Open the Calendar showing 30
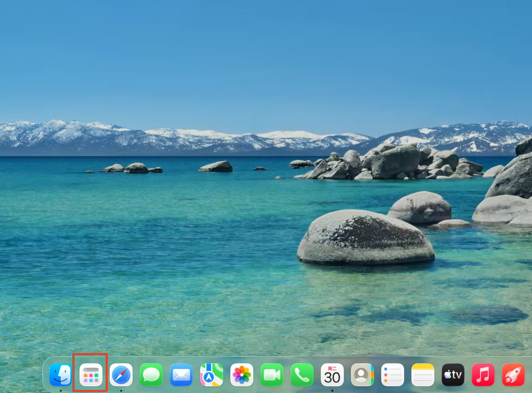 tap(332, 375)
